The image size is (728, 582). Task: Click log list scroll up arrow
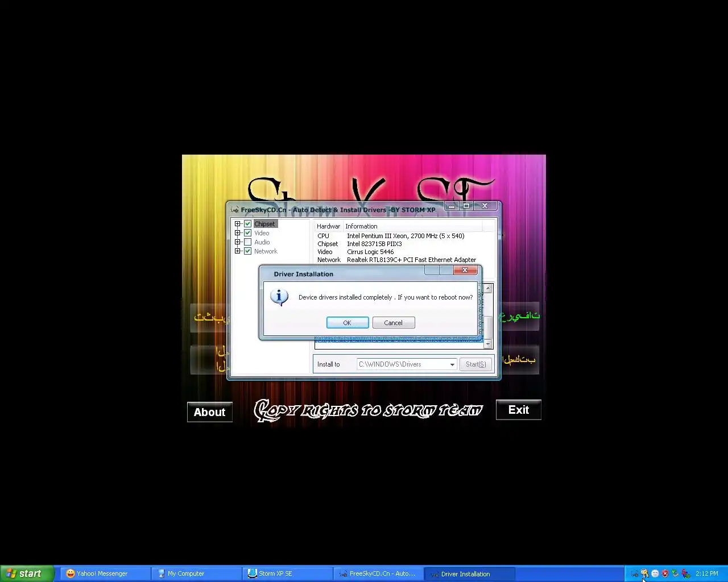click(488, 289)
